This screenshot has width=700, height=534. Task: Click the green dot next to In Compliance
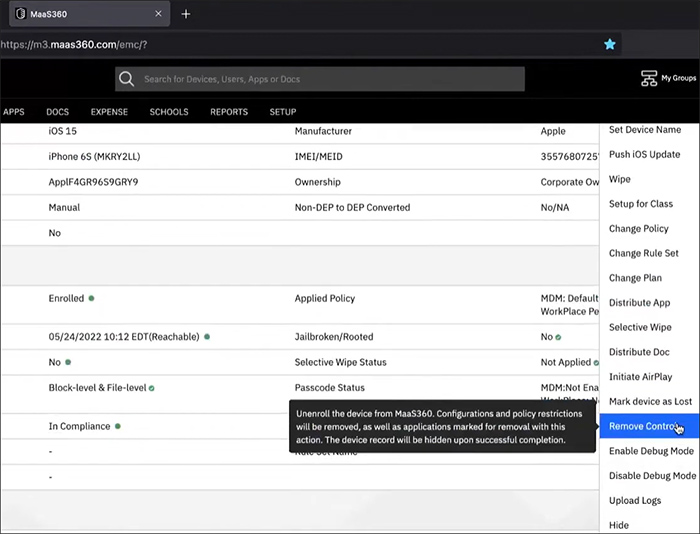coord(117,426)
